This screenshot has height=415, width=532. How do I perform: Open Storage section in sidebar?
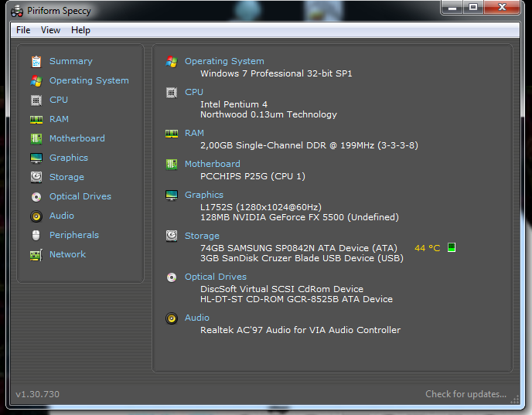[66, 177]
